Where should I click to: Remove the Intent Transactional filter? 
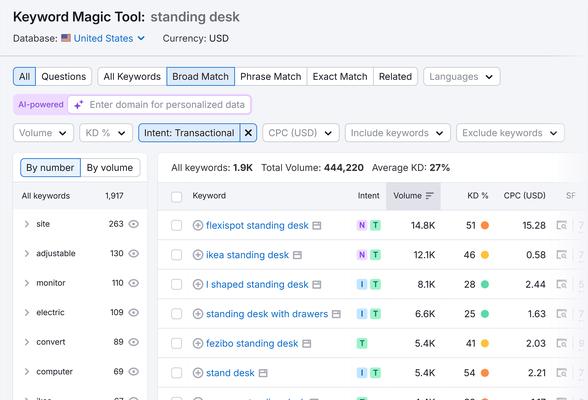pos(248,133)
